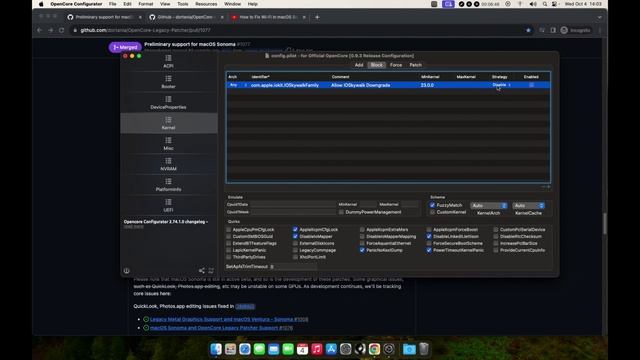The image size is (640, 360).
Task: Toggle the DisableIoMapper quirk
Action: [x=295, y=236]
